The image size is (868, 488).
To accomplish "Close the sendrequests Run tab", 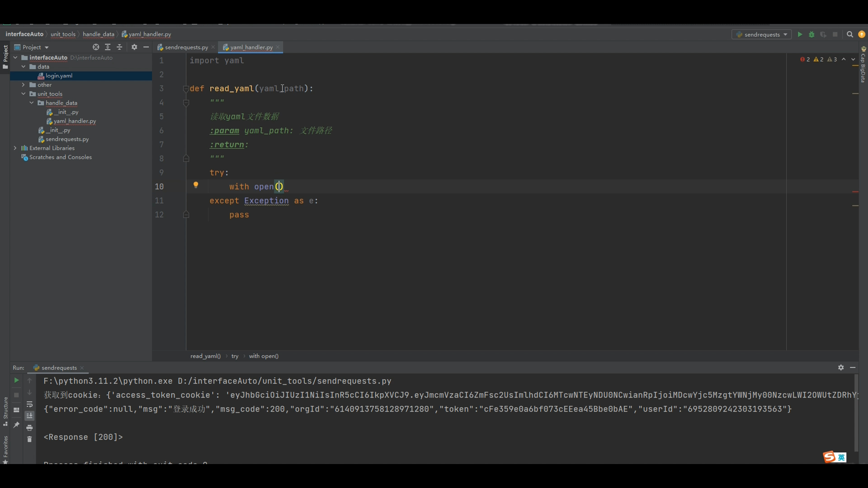I will point(82,368).
